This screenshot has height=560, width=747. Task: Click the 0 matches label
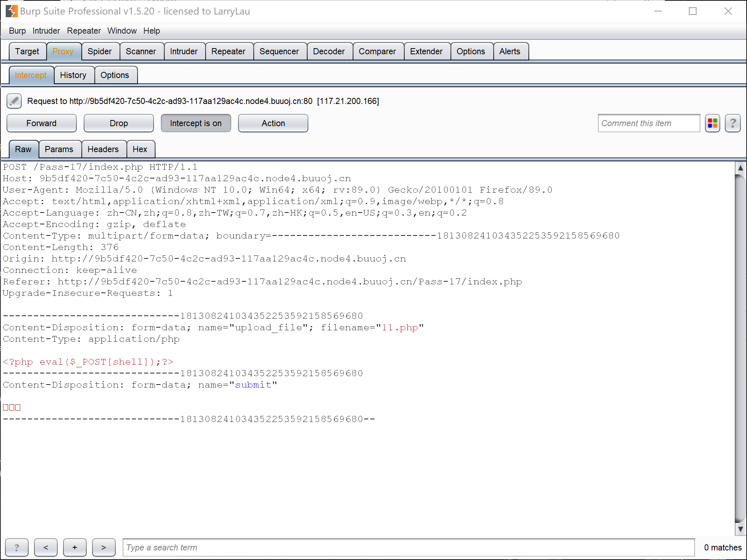(723, 547)
